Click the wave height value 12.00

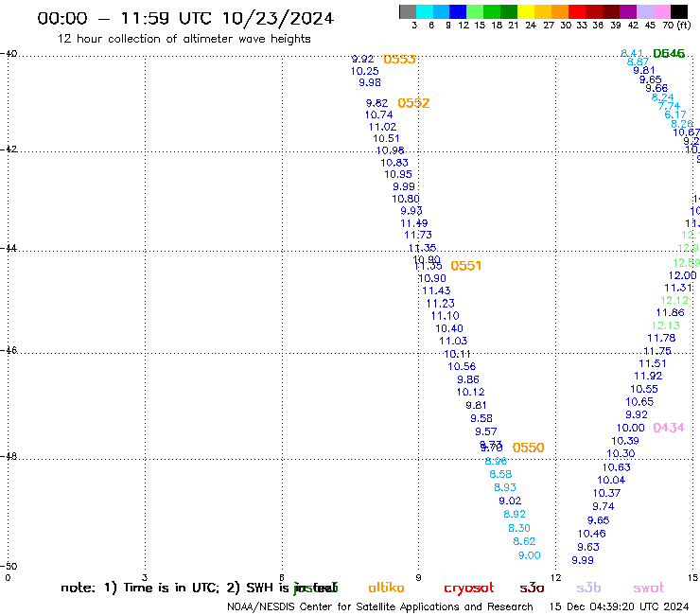[682, 275]
